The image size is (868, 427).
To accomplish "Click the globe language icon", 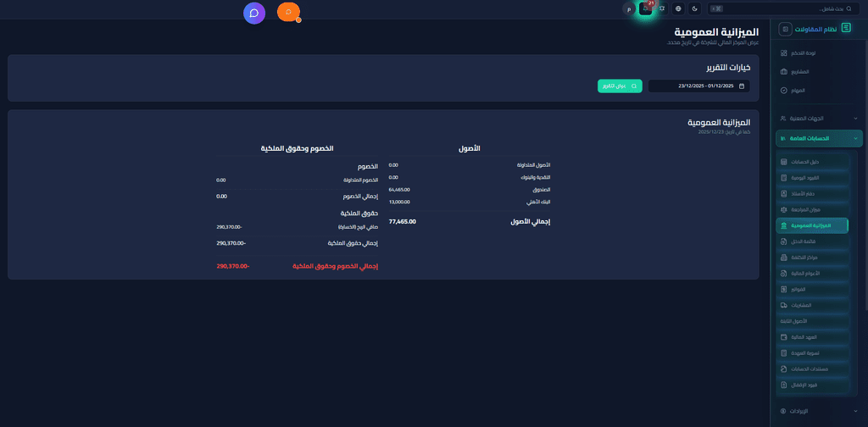I will point(679,8).
